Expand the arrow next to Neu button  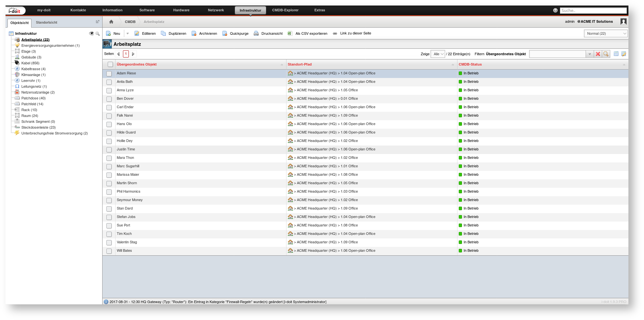click(x=128, y=33)
